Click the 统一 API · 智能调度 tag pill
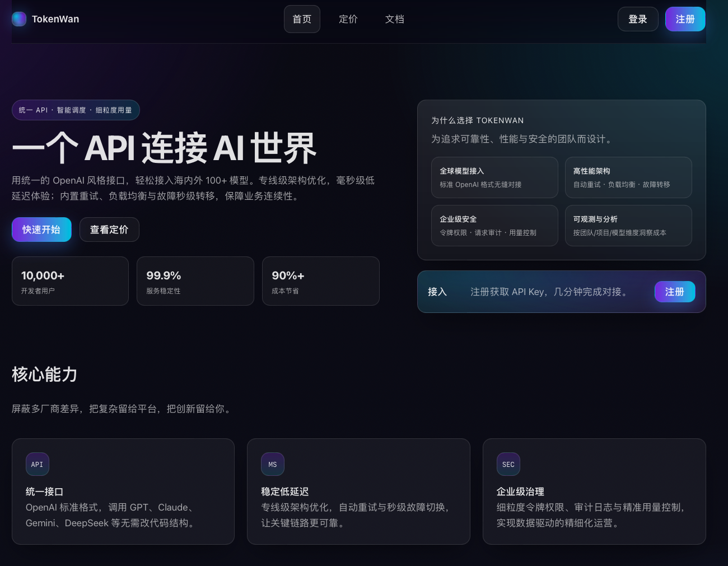The image size is (728, 566). tap(76, 110)
